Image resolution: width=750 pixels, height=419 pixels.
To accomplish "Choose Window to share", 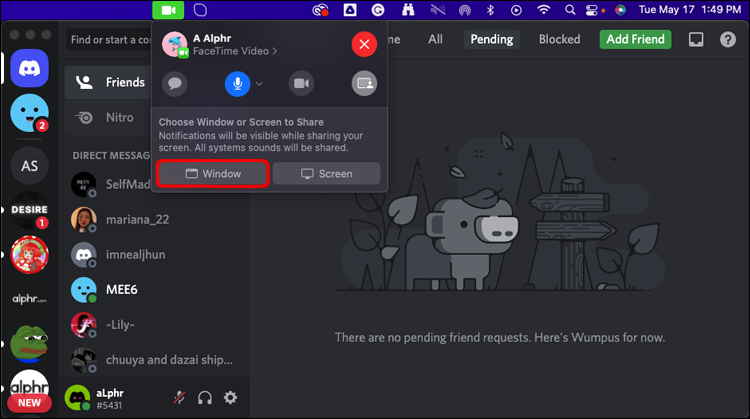I will tap(213, 174).
